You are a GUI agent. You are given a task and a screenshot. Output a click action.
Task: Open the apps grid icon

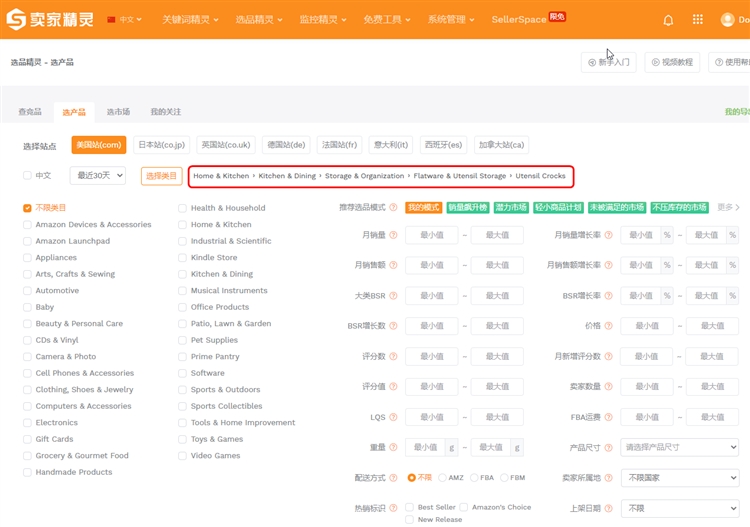(x=698, y=20)
